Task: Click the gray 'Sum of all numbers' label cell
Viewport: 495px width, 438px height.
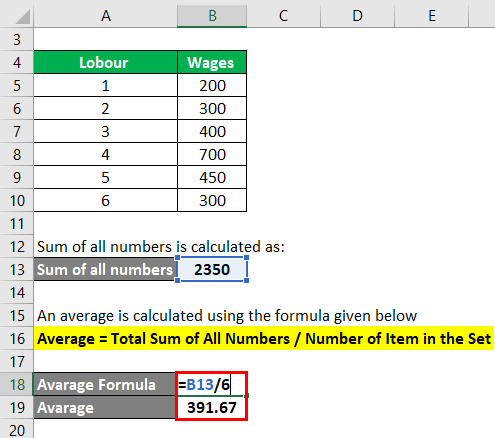Action: [x=104, y=269]
